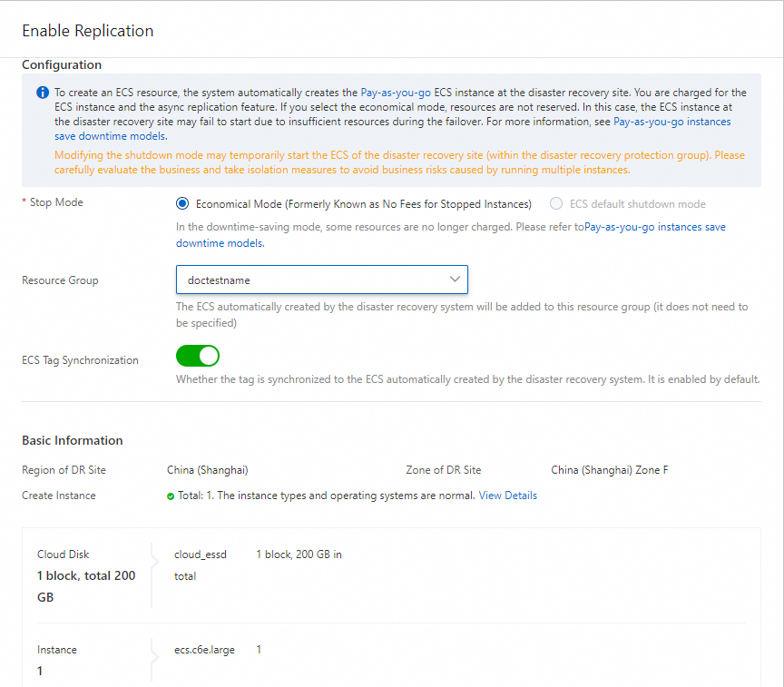Toggle ECS Tag Synchronization switch
784x687 pixels.
pos(198,356)
